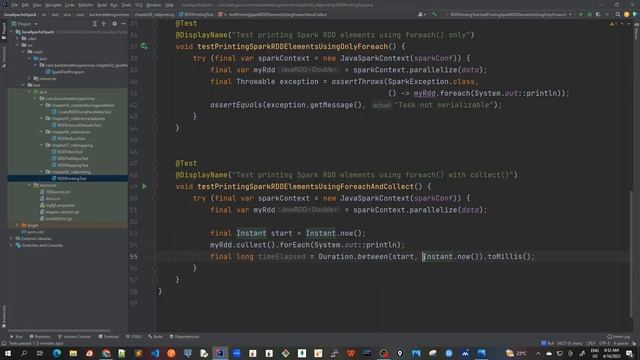Open the Build menu
Image resolution: width=640 pixels, height=360 pixels.
(x=102, y=5)
